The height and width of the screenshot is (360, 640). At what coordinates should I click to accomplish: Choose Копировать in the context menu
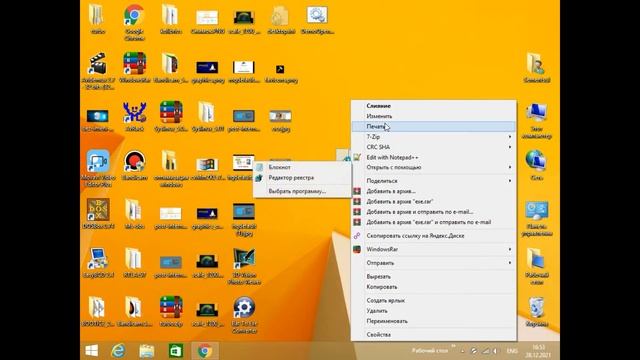point(433,287)
